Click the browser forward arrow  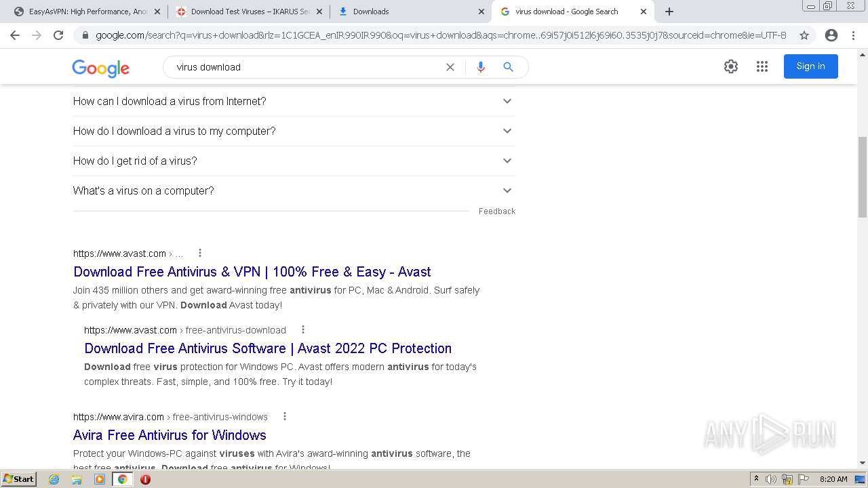(x=37, y=35)
